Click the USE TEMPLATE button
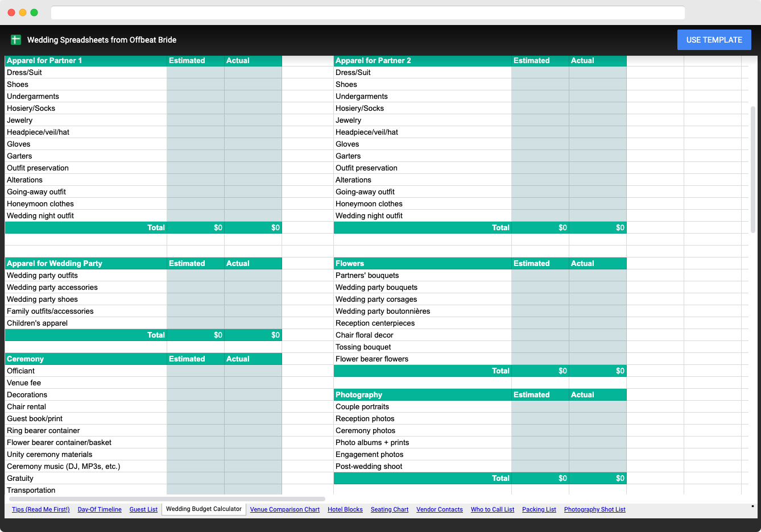This screenshot has width=761, height=532. tap(714, 39)
